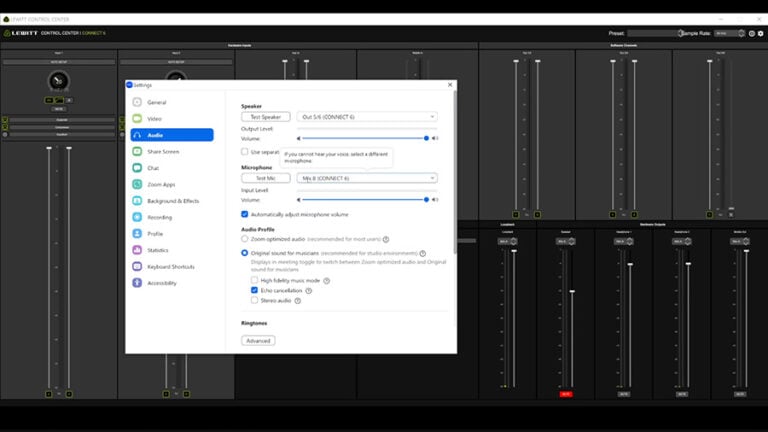Viewport: 768px width, 432px height.
Task: Click the Speaker output fader handle in Lewitt
Action: 572,291
